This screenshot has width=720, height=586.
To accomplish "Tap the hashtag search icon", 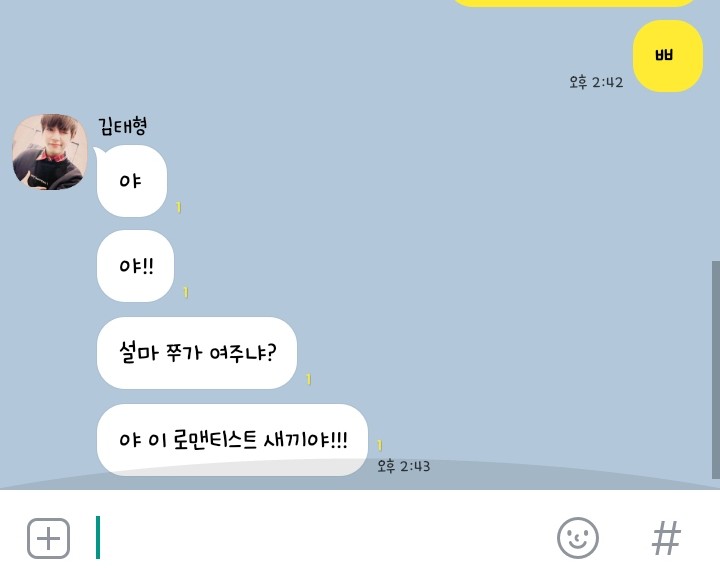I will click(x=666, y=538).
